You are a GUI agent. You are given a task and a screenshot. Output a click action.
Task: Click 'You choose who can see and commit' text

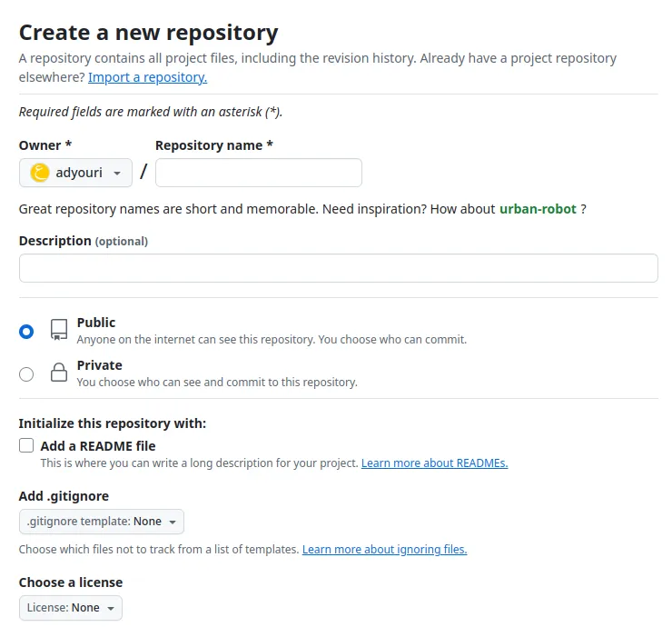tap(217, 383)
